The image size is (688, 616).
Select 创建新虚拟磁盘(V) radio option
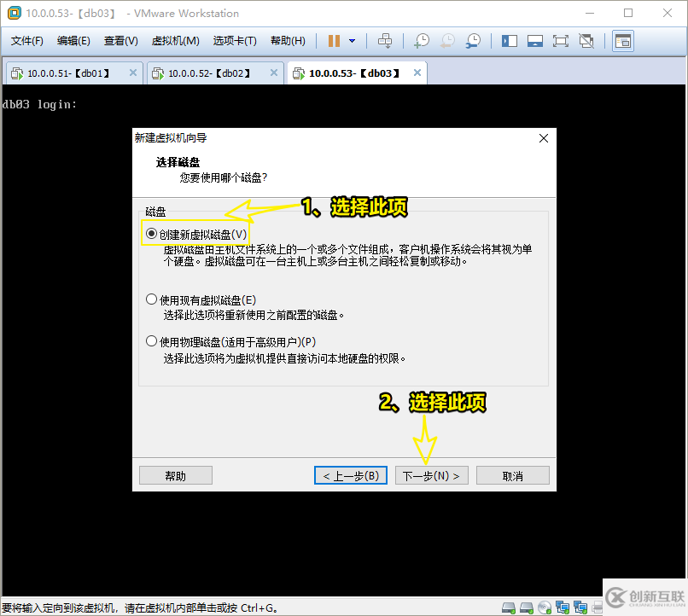click(x=151, y=234)
